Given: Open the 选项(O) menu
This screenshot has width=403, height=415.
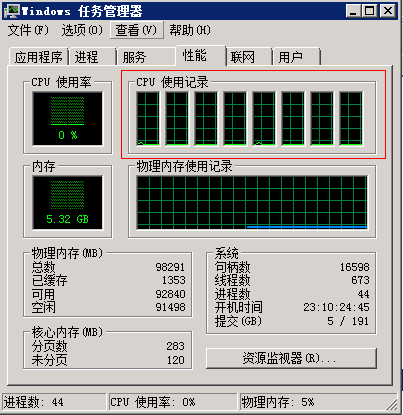Looking at the screenshot, I should 82,30.
